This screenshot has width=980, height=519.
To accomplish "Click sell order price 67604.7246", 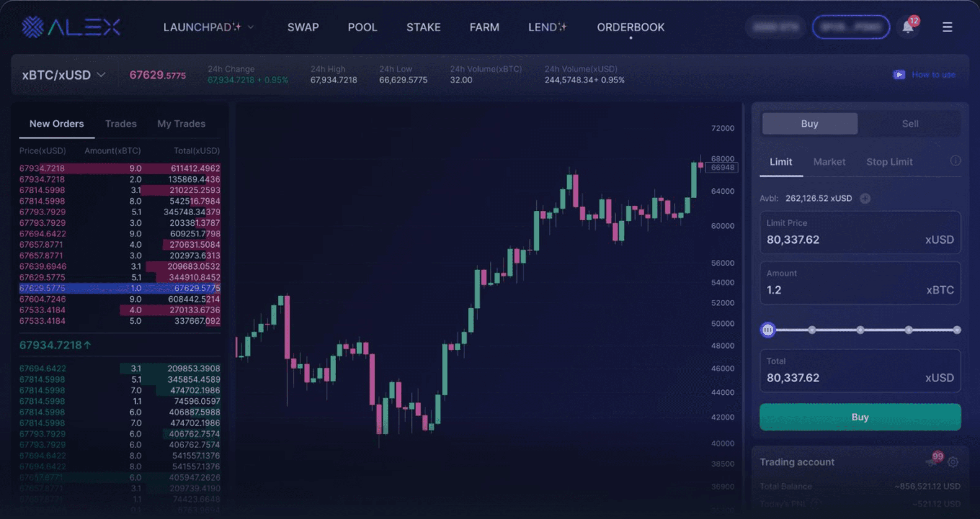I will (42, 299).
